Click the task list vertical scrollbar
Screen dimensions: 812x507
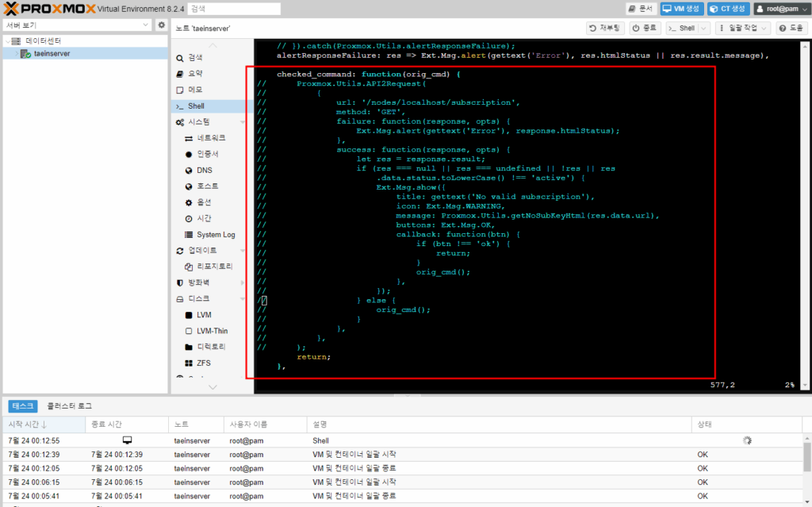tap(806, 469)
